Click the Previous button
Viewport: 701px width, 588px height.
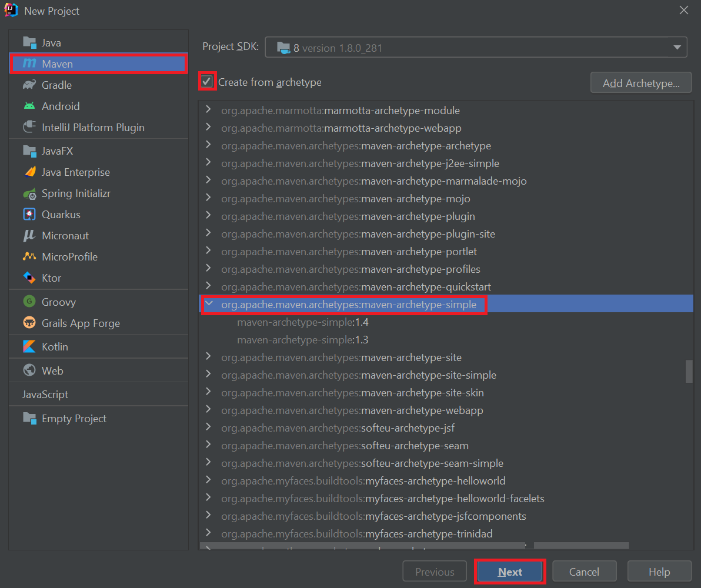[435, 572]
